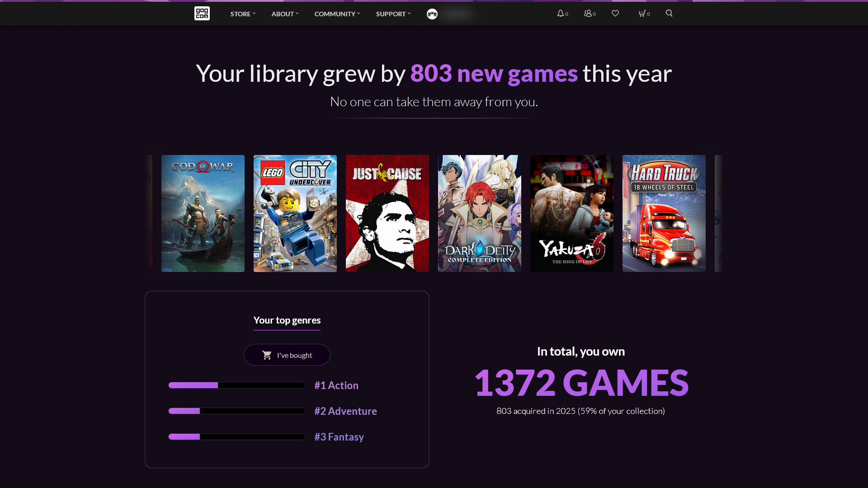Viewport: 868px width, 488px height.
Task: Open the God of War cover
Action: [x=203, y=214]
